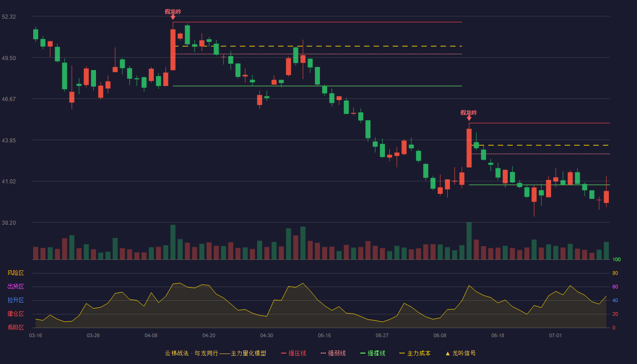The height and width of the screenshot is (364, 637).
Task: Toggle the 强压线 legend item
Action: pyautogui.click(x=293, y=353)
